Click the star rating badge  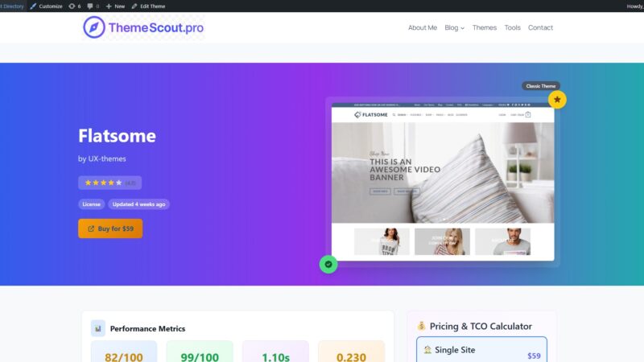click(x=110, y=183)
